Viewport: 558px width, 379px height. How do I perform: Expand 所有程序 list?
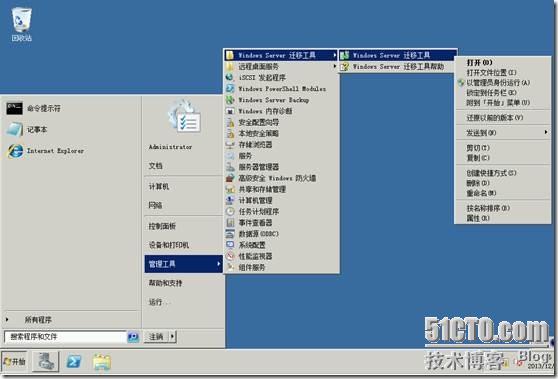click(38, 320)
